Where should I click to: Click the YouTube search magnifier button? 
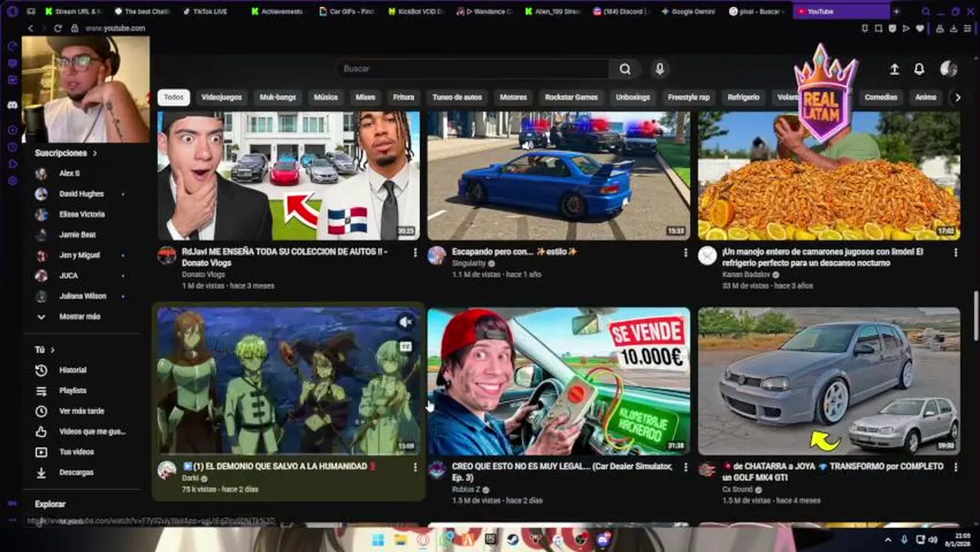tap(625, 69)
